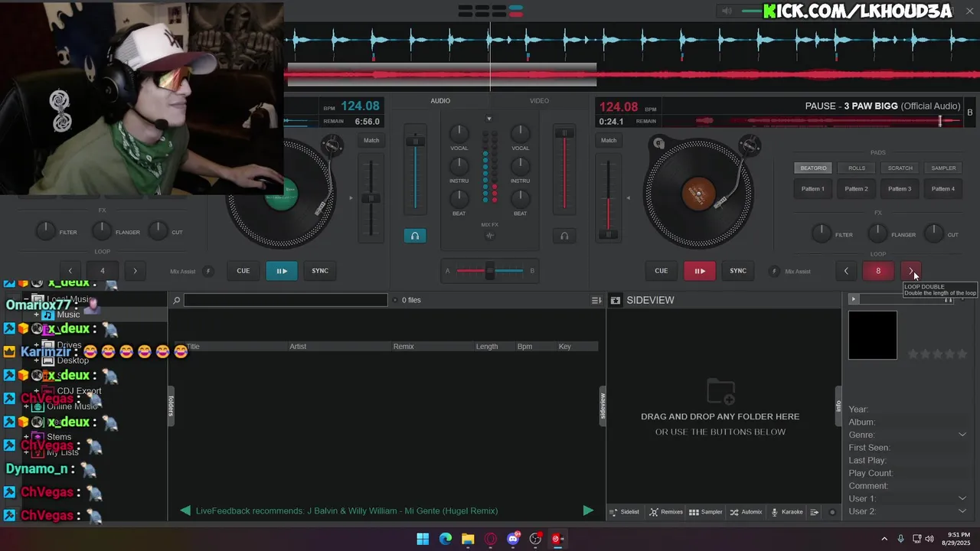
Task: Expand the User 1 dropdown
Action: pyautogui.click(x=962, y=498)
